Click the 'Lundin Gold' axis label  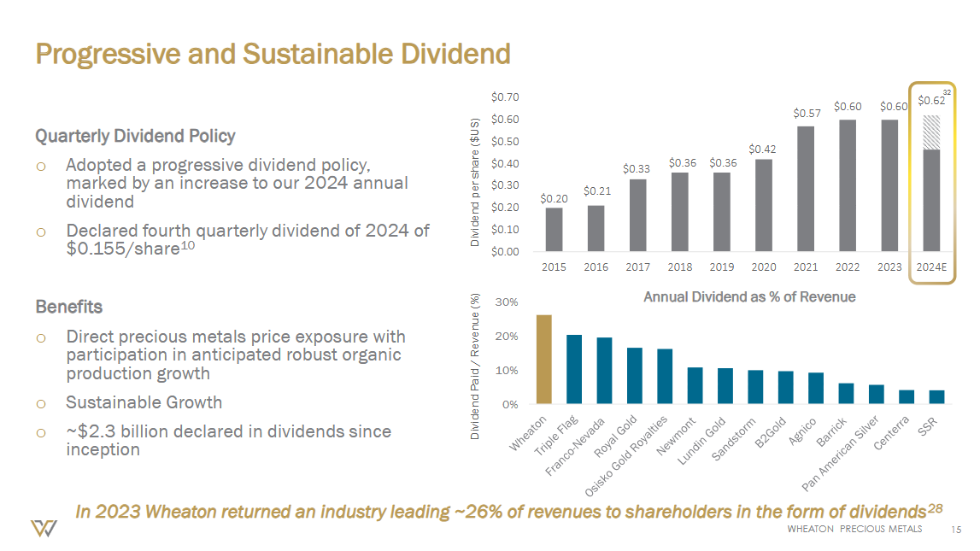pos(701,441)
